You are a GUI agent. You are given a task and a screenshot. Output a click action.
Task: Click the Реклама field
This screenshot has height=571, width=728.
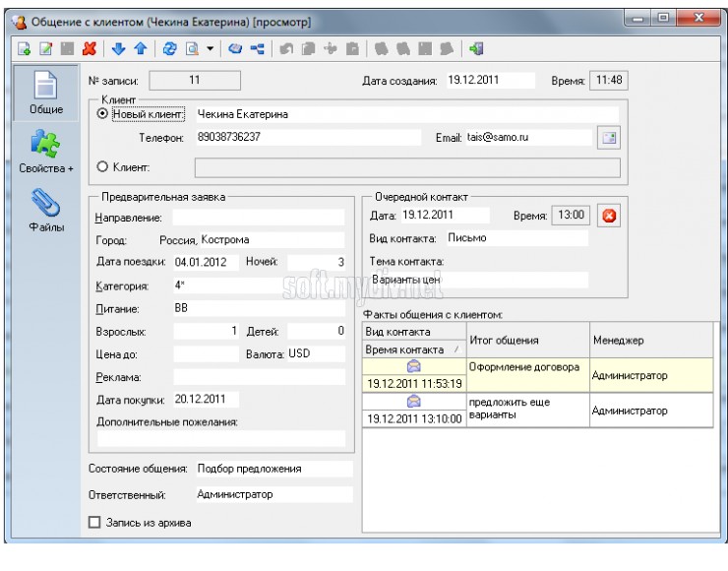click(259, 377)
